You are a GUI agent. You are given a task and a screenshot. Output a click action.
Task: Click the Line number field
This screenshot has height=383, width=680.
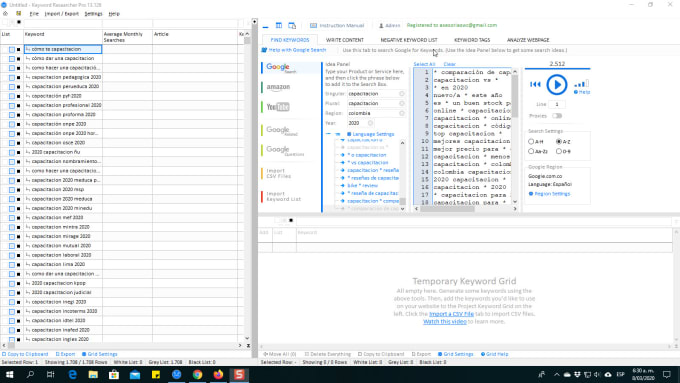click(557, 104)
